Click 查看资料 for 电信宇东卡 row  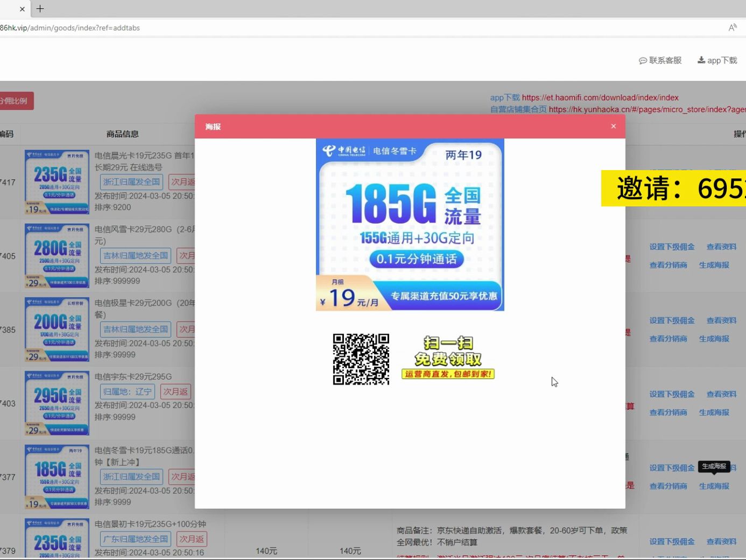[x=721, y=394]
